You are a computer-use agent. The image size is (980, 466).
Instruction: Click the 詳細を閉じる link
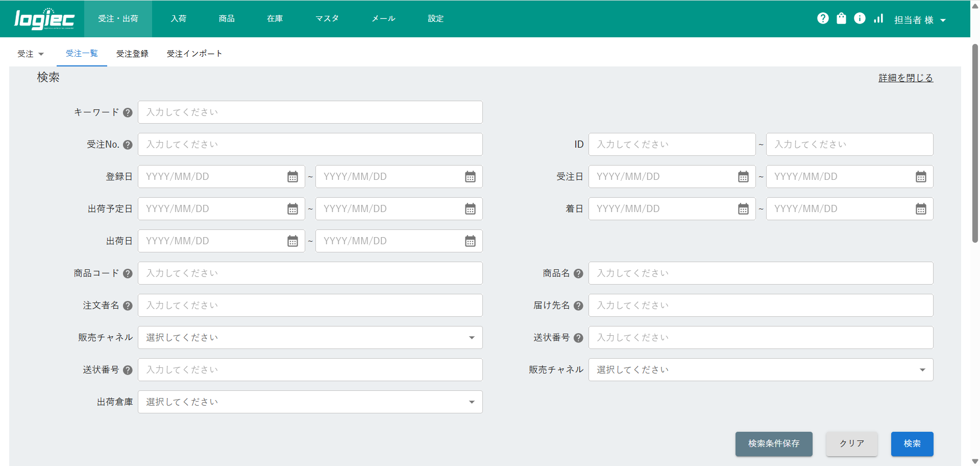click(x=905, y=78)
